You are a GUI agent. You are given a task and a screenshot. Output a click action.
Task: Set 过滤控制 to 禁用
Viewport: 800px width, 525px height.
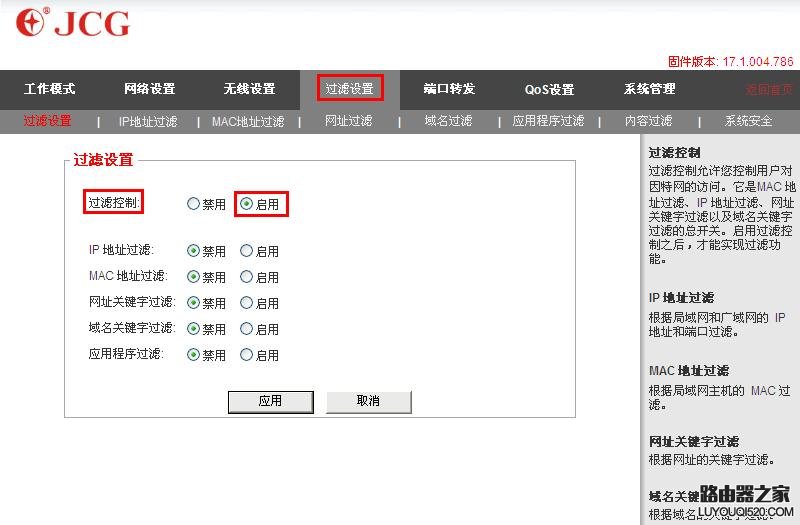coord(193,204)
